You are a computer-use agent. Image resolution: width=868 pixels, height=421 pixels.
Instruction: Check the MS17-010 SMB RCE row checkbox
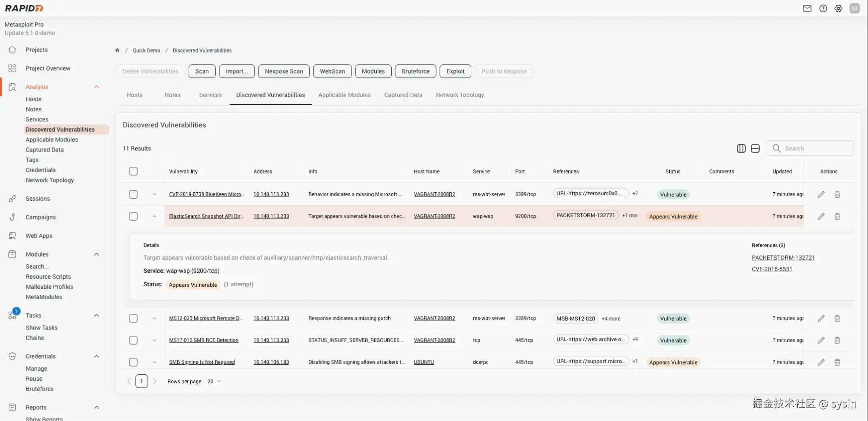(134, 341)
